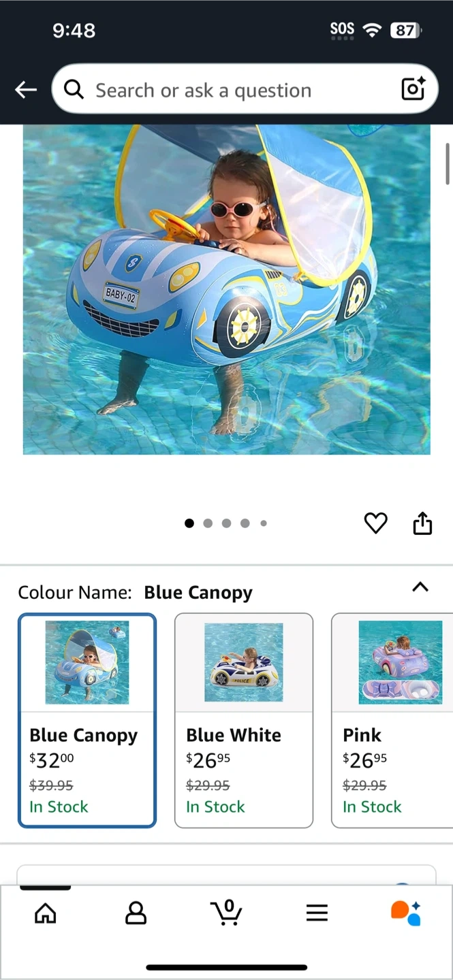Tap the magnifying glass search icon
Viewport: 453px width, 980px height.
[x=74, y=89]
